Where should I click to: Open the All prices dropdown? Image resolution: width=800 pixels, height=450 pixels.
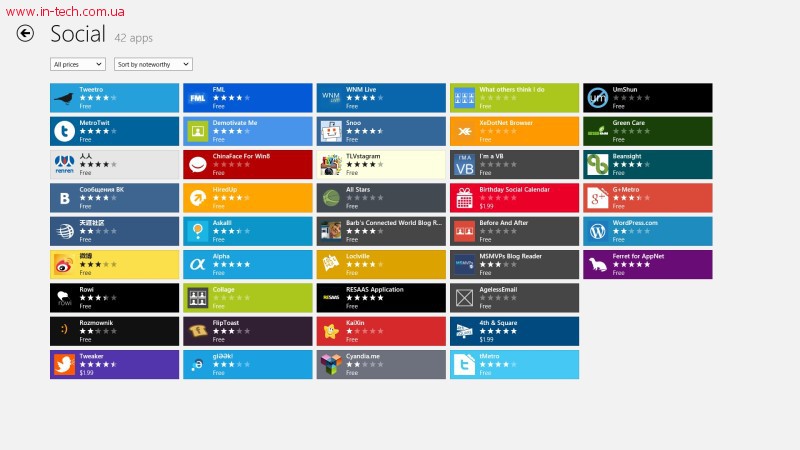click(x=78, y=64)
